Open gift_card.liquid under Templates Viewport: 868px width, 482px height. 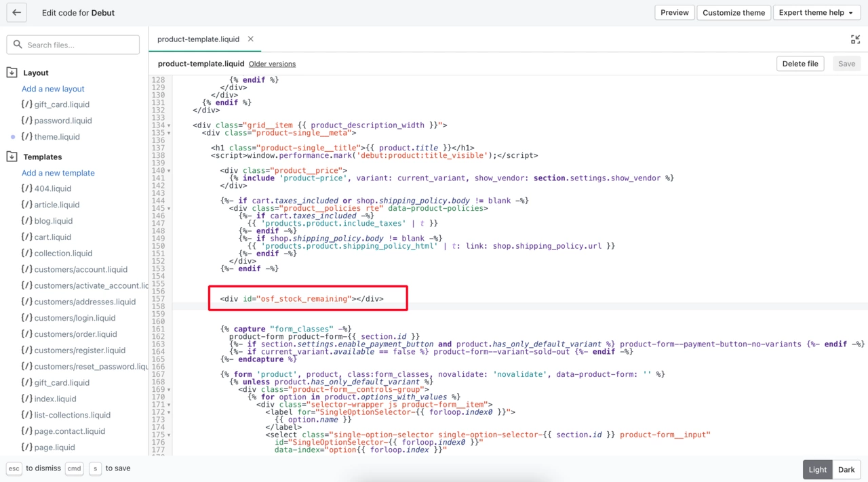pos(62,383)
